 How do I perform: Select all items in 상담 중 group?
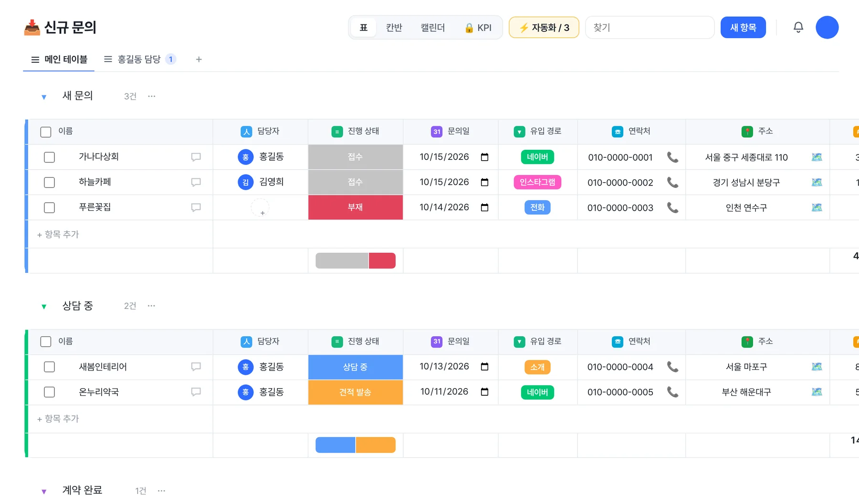click(x=46, y=342)
